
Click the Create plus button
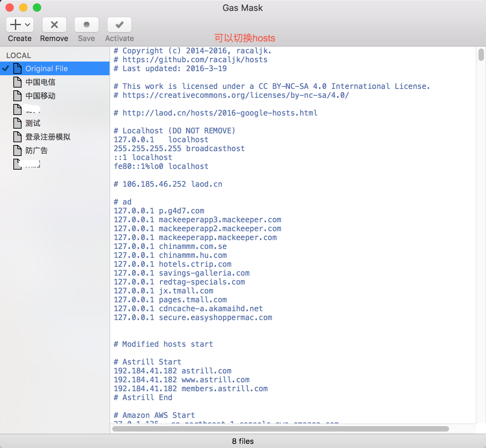pos(16,25)
